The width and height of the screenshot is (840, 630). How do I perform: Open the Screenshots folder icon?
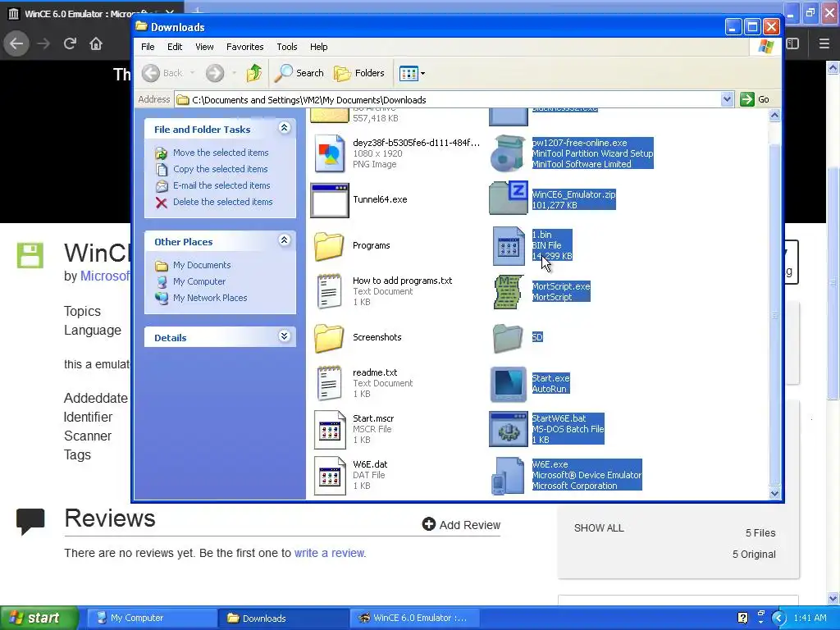coord(329,337)
